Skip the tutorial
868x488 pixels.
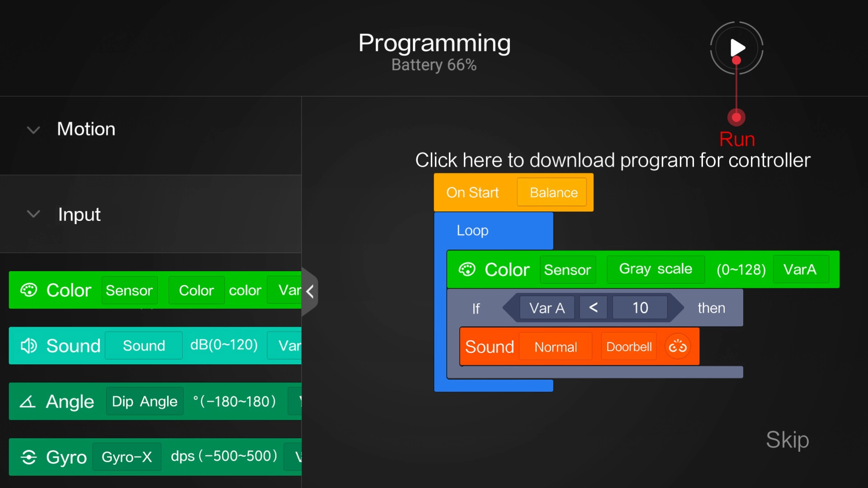[x=787, y=440]
